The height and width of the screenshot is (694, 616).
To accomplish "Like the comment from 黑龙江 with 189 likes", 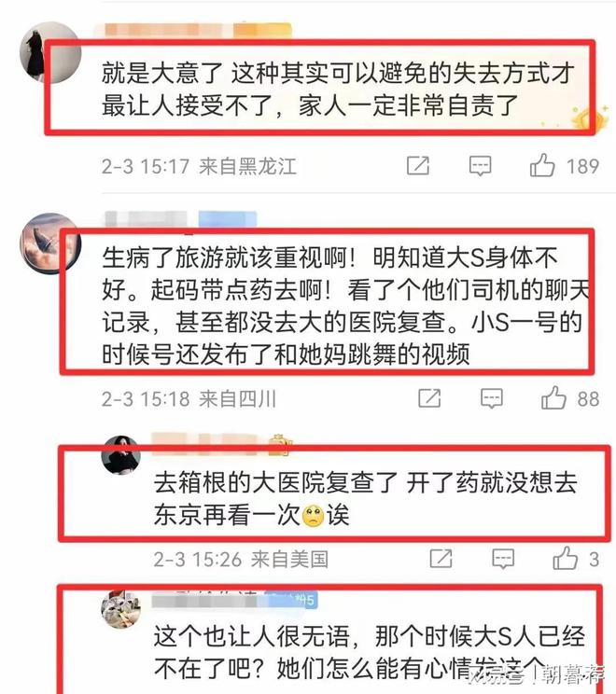I will pos(542,165).
